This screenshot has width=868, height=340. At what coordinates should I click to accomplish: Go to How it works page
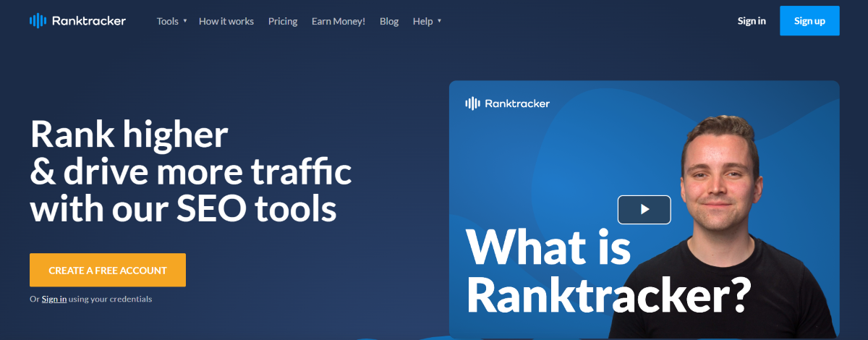pyautogui.click(x=226, y=21)
